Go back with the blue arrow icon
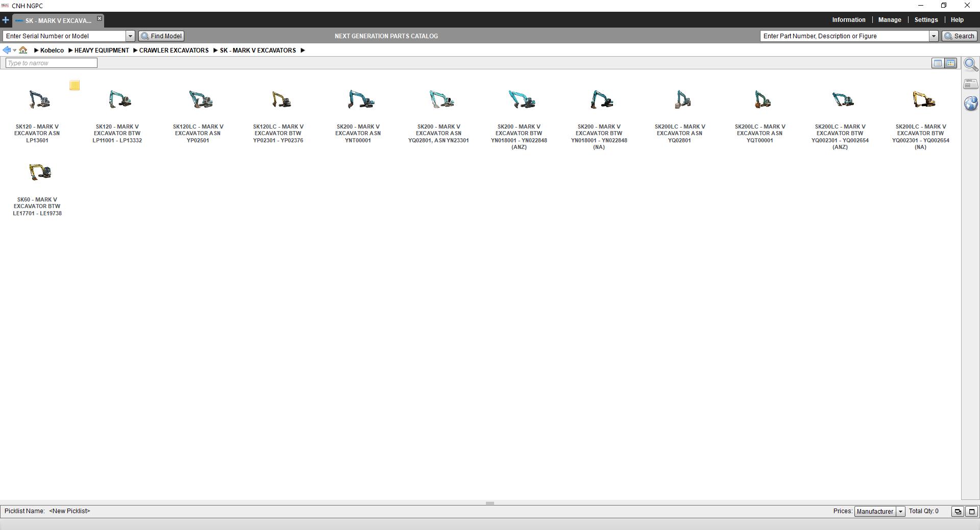The width and height of the screenshot is (980, 530). 7,50
